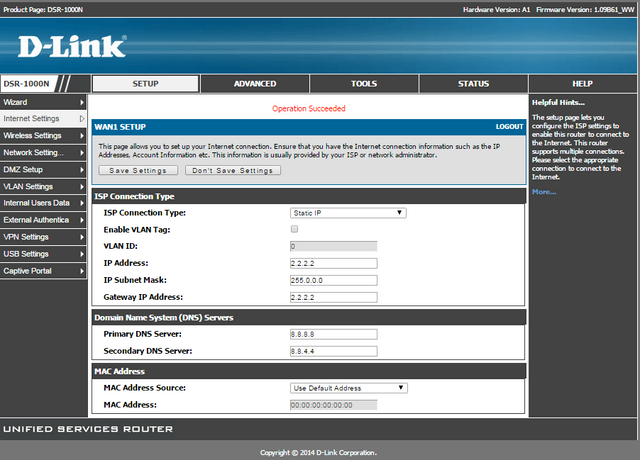
Task: Open MAC Address Source dropdown
Action: point(349,388)
